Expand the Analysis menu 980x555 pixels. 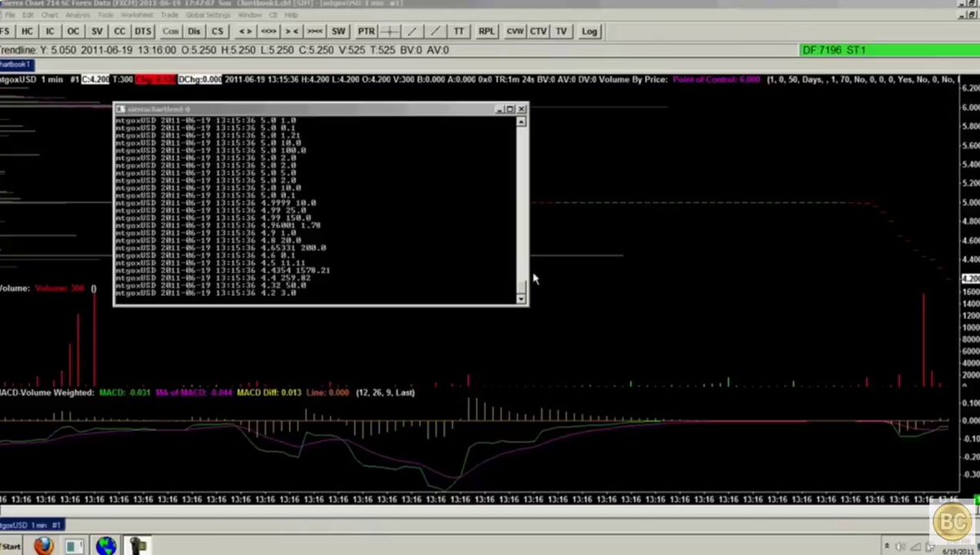[x=78, y=15]
